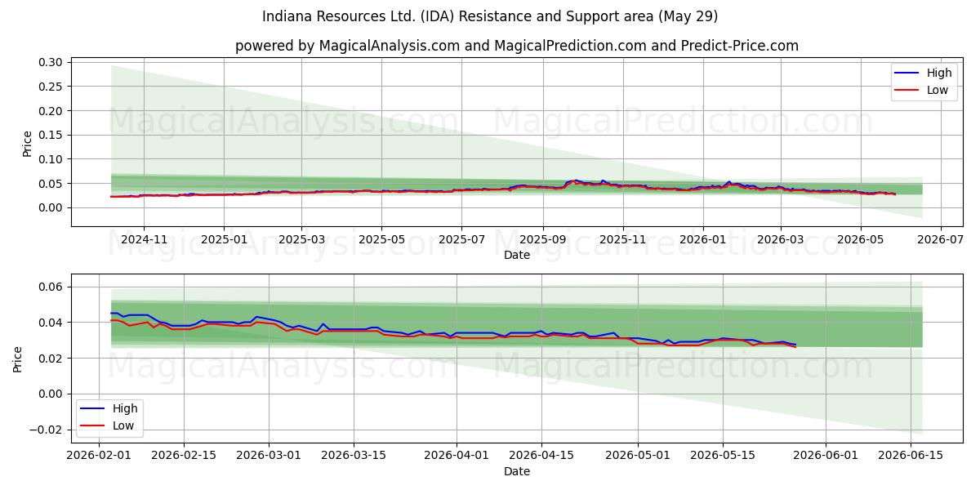
Task: Click the chart title mentioning Indiana Resources Ltd.
Action: point(490,16)
